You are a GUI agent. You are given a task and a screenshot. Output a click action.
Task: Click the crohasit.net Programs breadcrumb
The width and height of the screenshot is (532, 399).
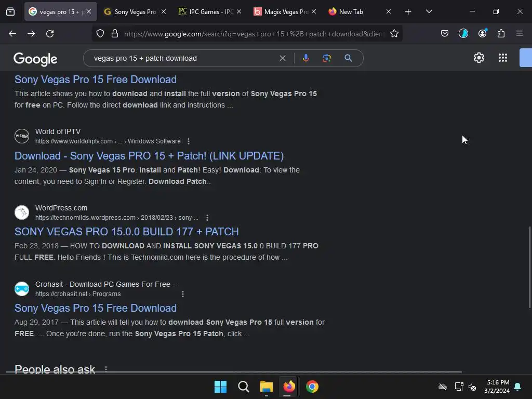coord(78,294)
